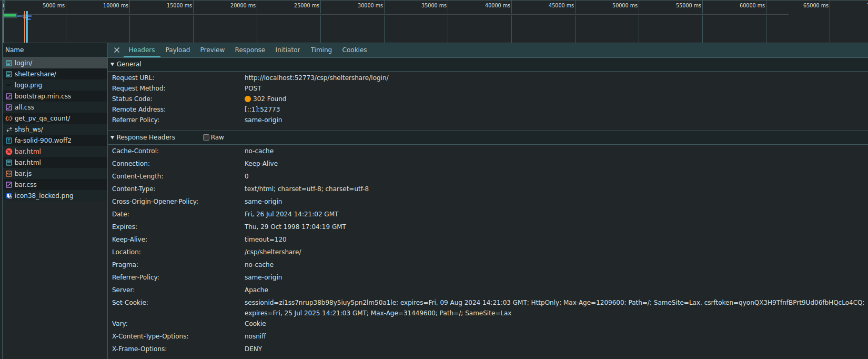The image size is (868, 359).
Task: Click the image icon beside icon38_locked.png
Action: (x=9, y=196)
